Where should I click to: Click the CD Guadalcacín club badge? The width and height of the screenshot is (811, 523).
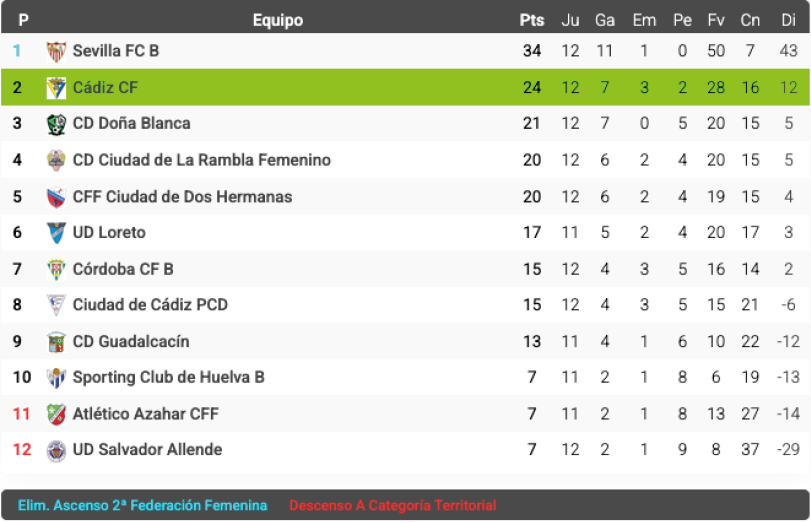click(56, 342)
